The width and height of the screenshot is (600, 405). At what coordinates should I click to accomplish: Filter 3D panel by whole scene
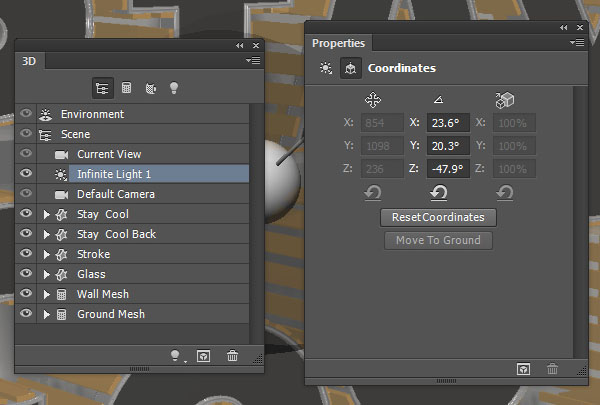click(101, 88)
